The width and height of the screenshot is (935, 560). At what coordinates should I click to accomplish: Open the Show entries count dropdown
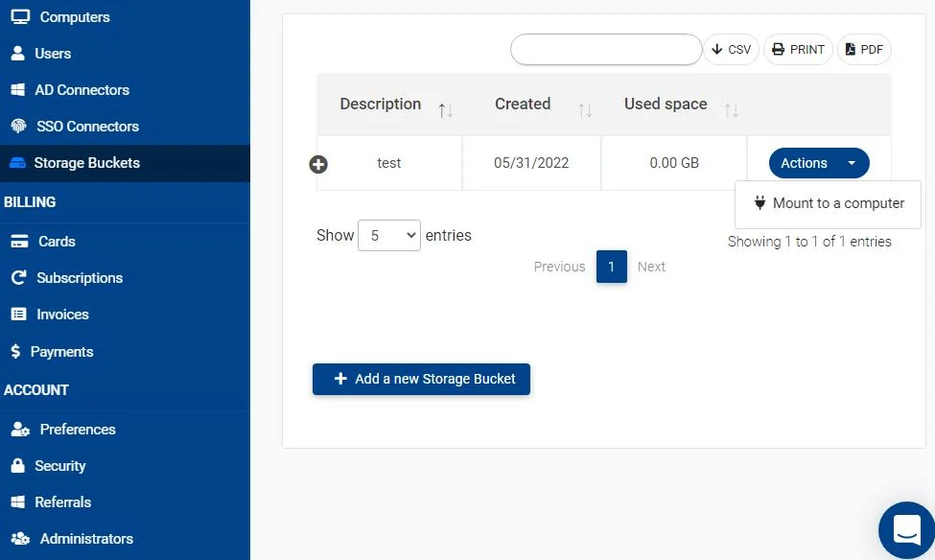(388, 236)
